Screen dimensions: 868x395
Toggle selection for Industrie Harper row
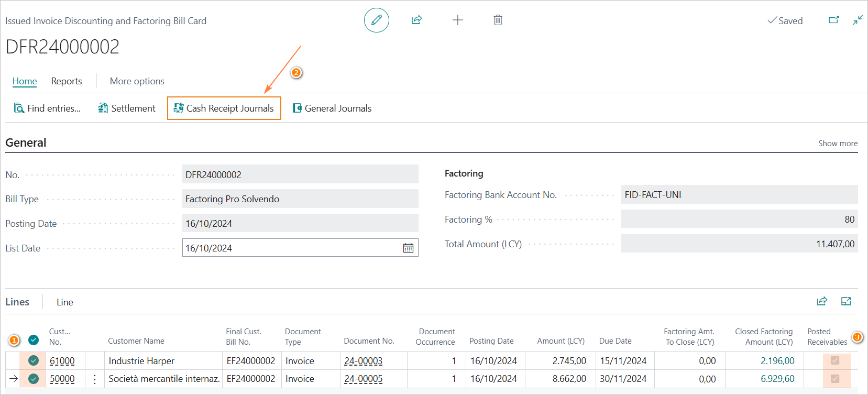34,360
